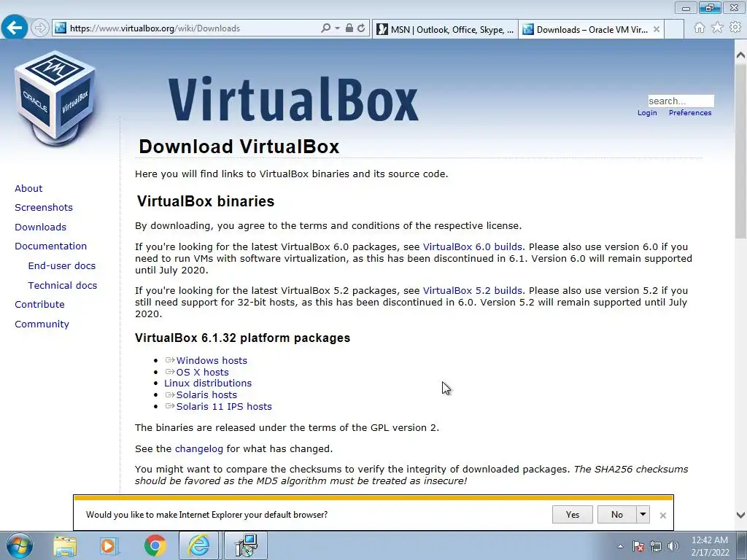Click the VirtualBox 6.1.32 platform packages heading
The image size is (747, 560).
click(x=242, y=338)
